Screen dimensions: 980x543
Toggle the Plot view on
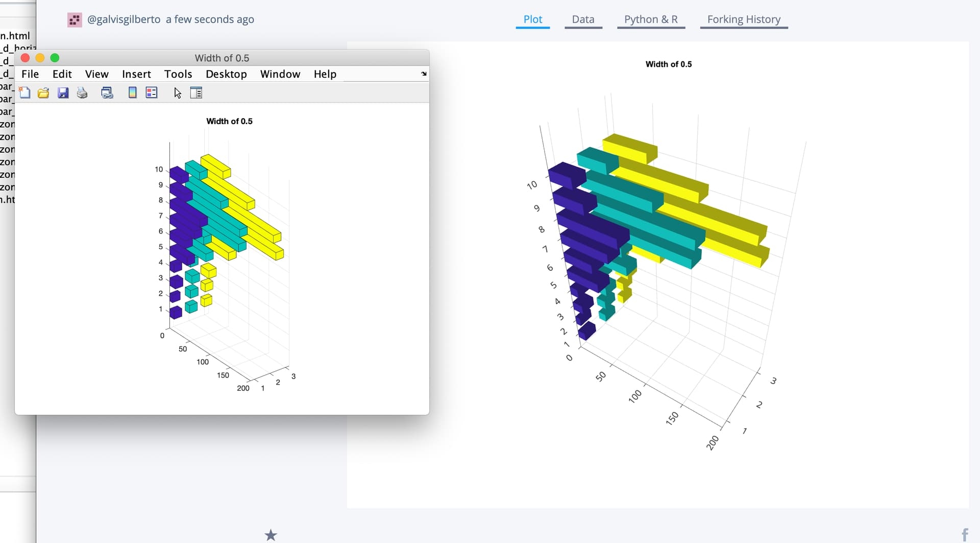click(533, 19)
